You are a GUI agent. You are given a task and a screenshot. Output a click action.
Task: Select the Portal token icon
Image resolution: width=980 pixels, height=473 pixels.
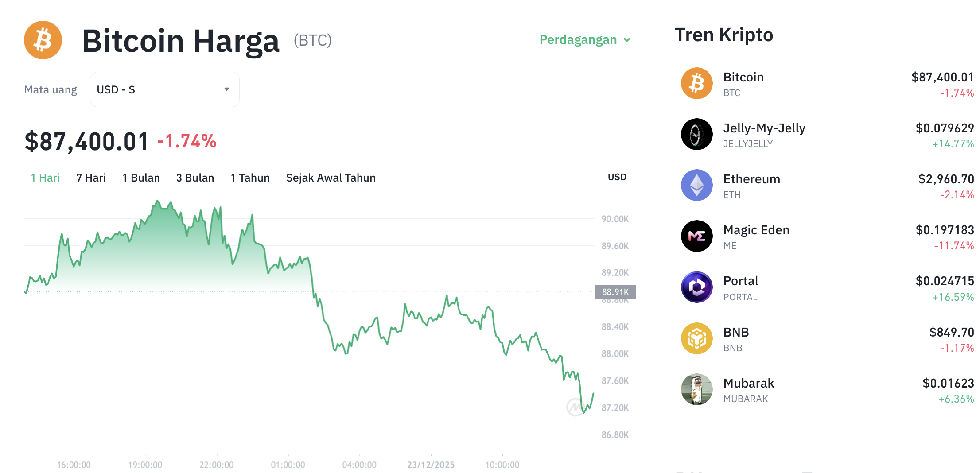pyautogui.click(x=696, y=287)
